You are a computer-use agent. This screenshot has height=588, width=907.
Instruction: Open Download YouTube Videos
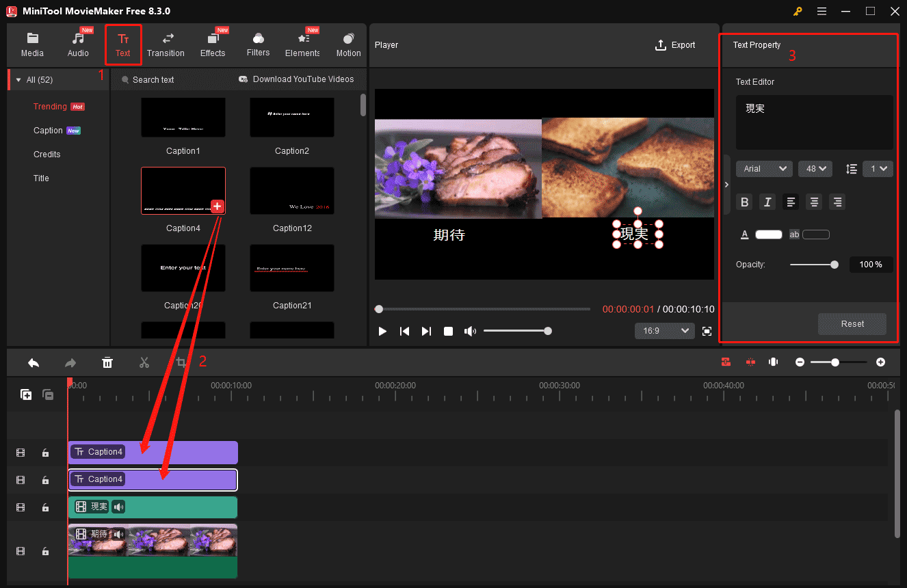(296, 79)
